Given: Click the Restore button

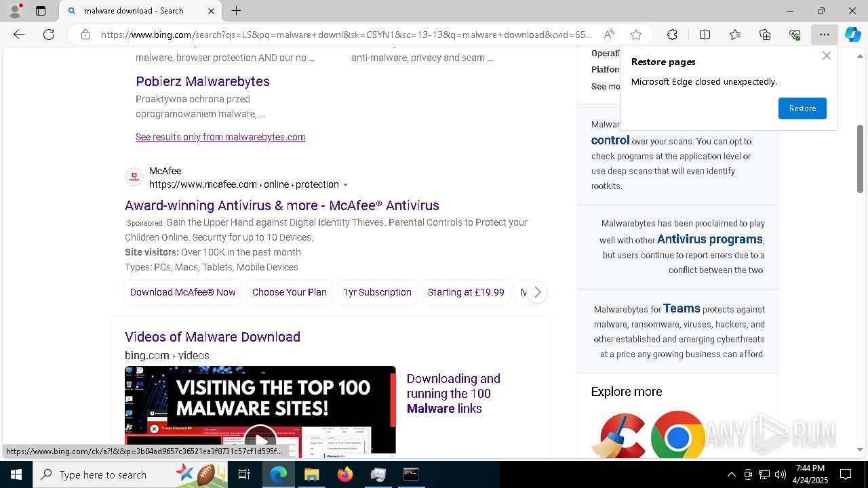Looking at the screenshot, I should coord(802,108).
